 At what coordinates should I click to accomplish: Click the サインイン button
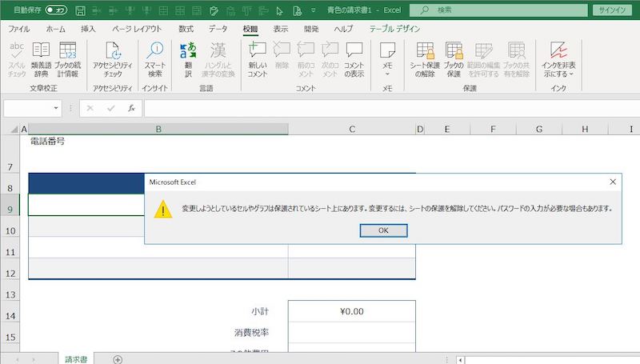pyautogui.click(x=612, y=10)
